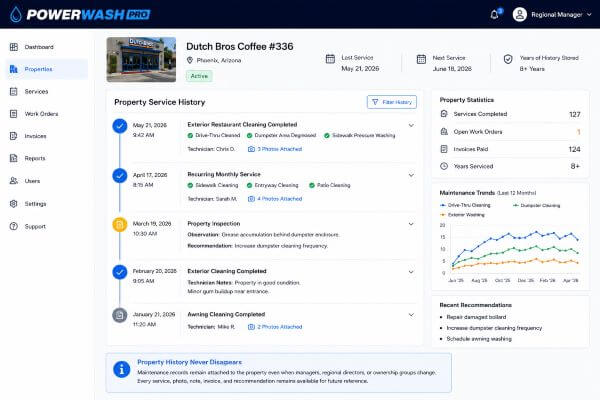Click the Services Completed value 127
The height and width of the screenshot is (400, 600).
[575, 114]
